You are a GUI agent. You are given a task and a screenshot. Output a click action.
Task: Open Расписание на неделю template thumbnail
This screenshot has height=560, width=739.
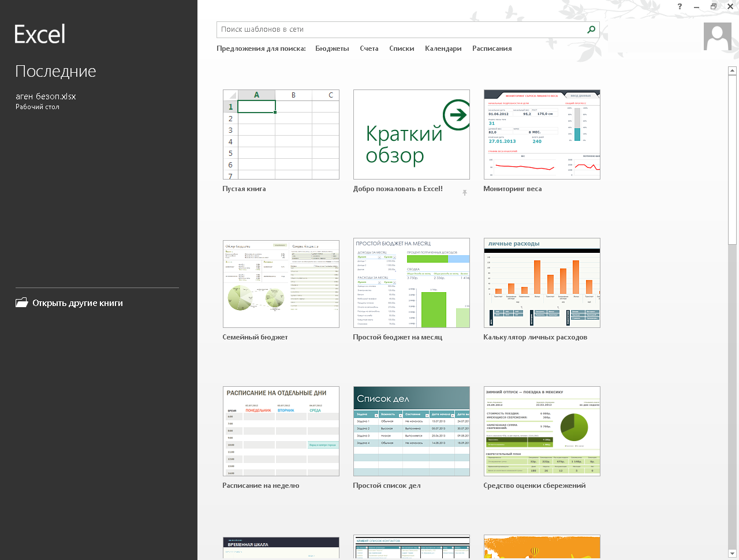(281, 431)
